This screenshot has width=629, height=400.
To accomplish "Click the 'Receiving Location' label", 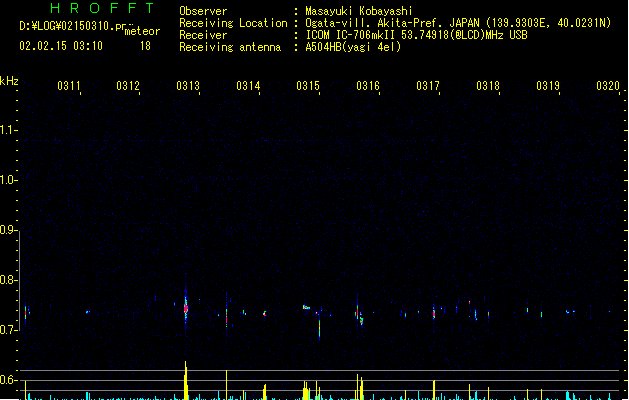I will click(233, 23).
